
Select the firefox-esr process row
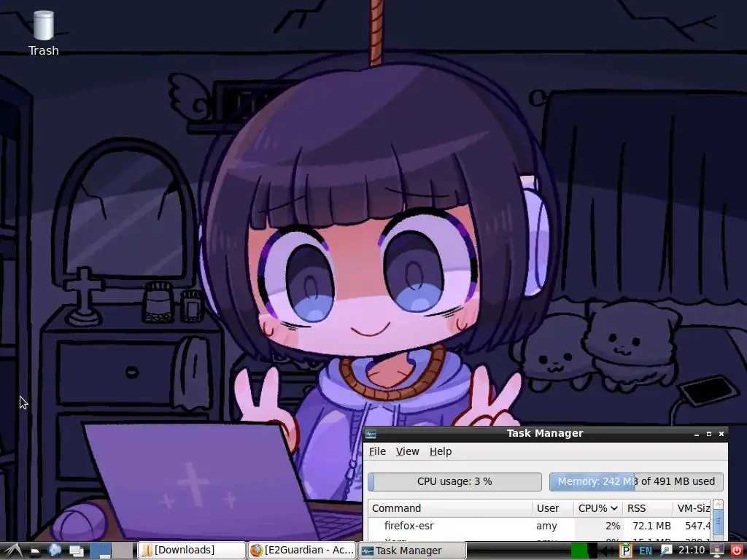coord(540,526)
